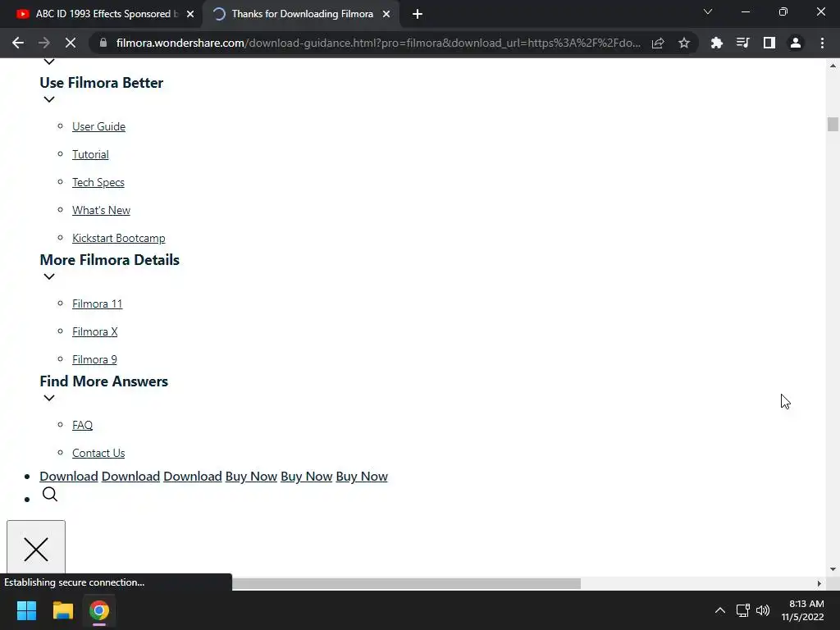The height and width of the screenshot is (630, 840).
Task: Go back to the previous page
Action: 18,43
